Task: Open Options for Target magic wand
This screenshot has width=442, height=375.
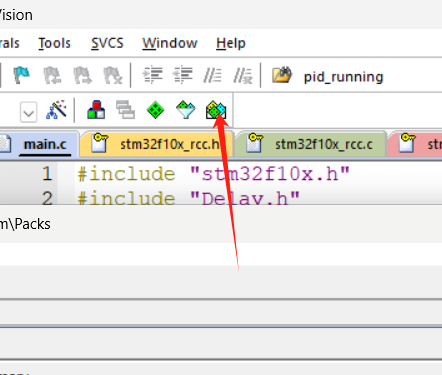Action: tap(56, 109)
